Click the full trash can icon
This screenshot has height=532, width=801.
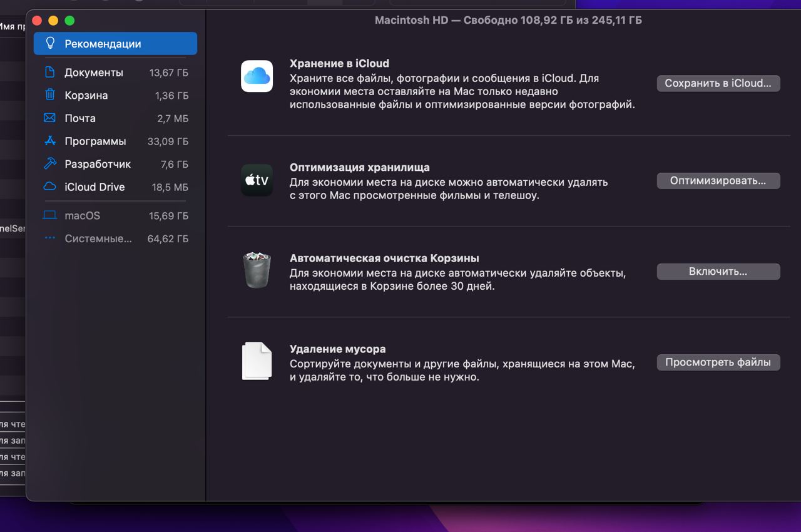pos(257,270)
